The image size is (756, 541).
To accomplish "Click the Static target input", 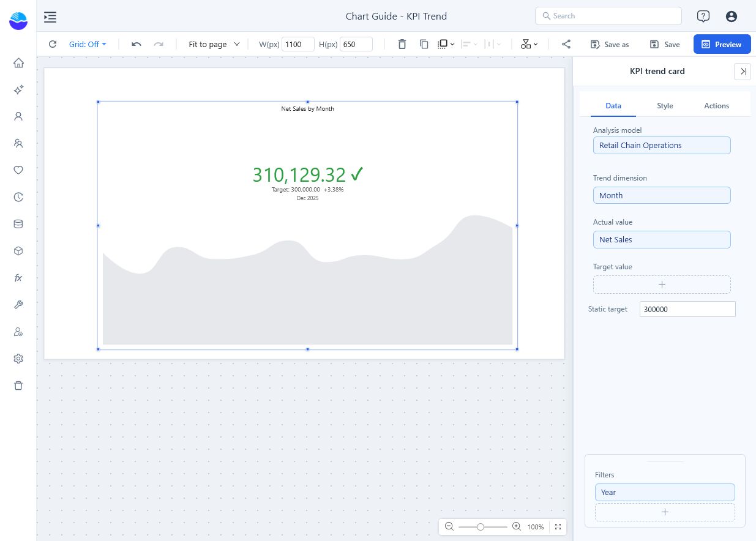I will (687, 309).
